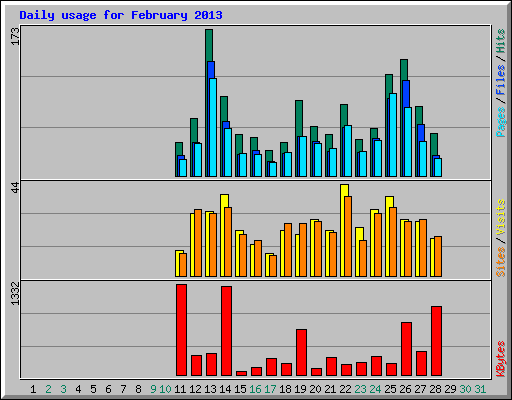512x400 pixels.
Task: Click day label 13 on the x-axis
Action: click(x=210, y=389)
